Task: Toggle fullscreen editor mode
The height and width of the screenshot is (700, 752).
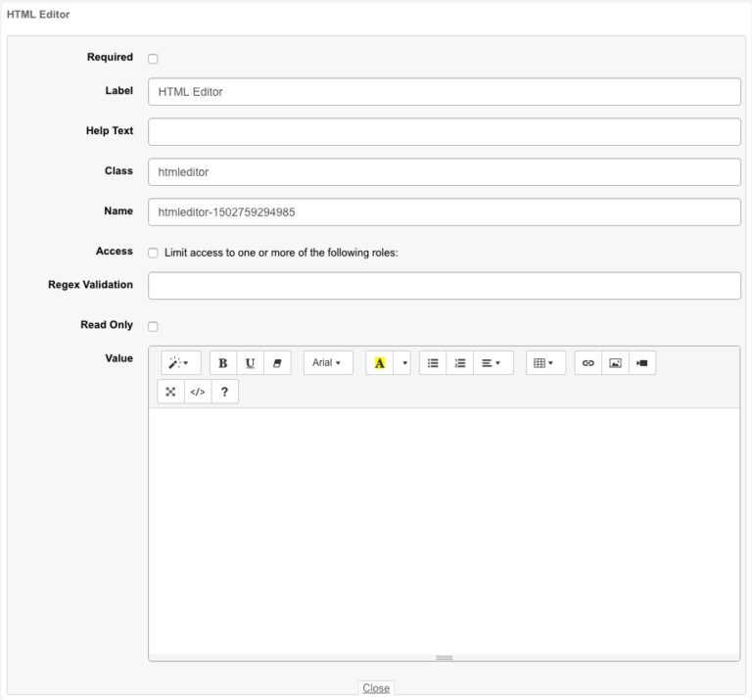Action: pos(170,392)
